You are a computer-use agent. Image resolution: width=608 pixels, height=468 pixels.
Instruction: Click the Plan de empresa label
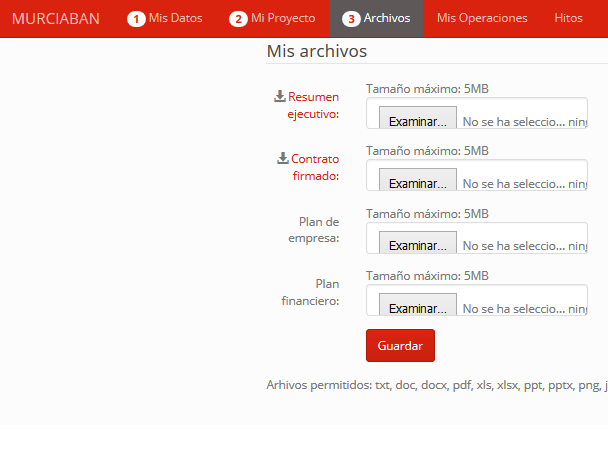coord(314,230)
